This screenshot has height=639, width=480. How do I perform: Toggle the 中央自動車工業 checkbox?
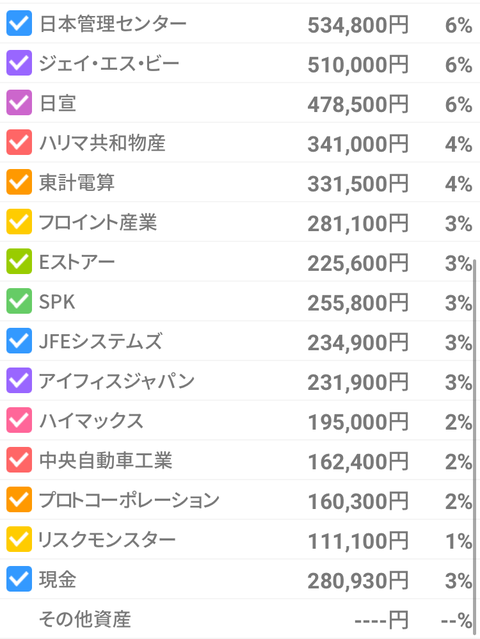click(x=19, y=460)
